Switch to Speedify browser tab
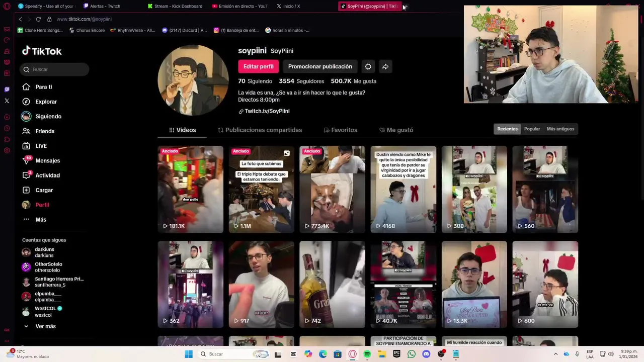 [46, 6]
